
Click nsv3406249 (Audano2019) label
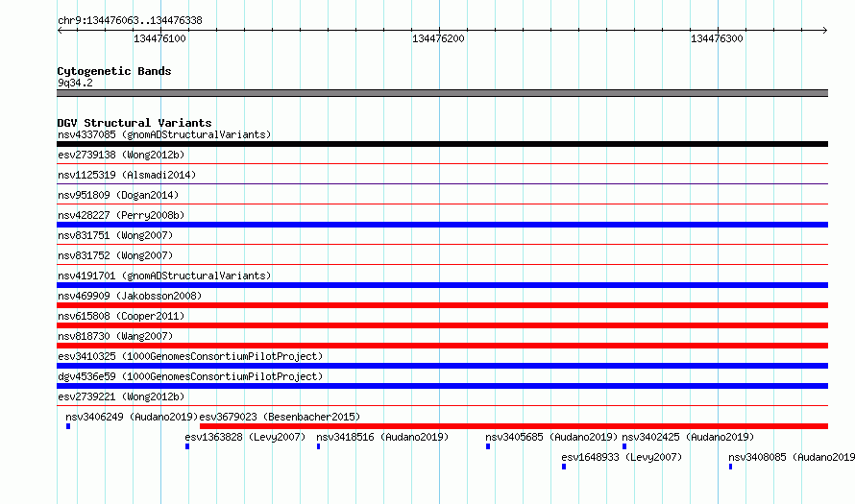point(132,417)
